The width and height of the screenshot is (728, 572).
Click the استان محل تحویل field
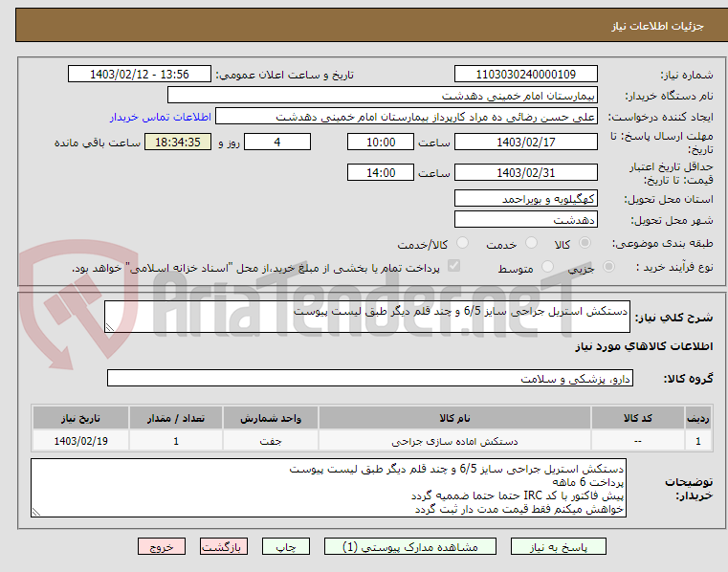(x=525, y=198)
